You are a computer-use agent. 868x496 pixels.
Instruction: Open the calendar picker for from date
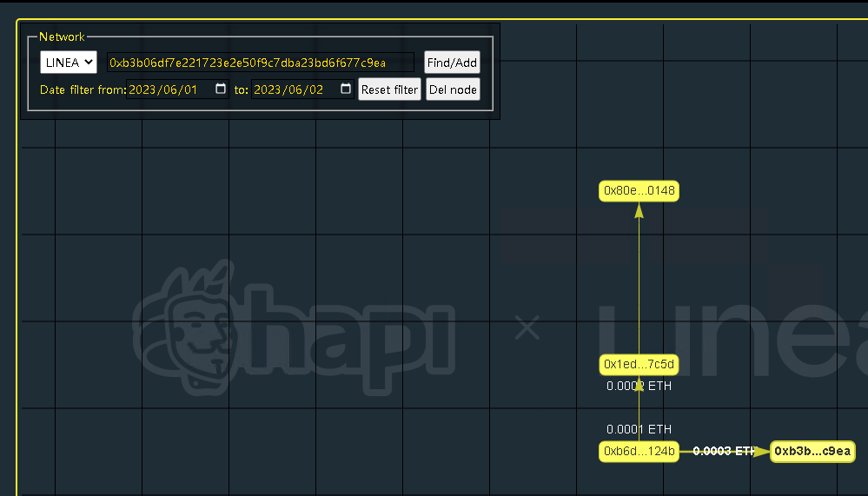point(221,89)
